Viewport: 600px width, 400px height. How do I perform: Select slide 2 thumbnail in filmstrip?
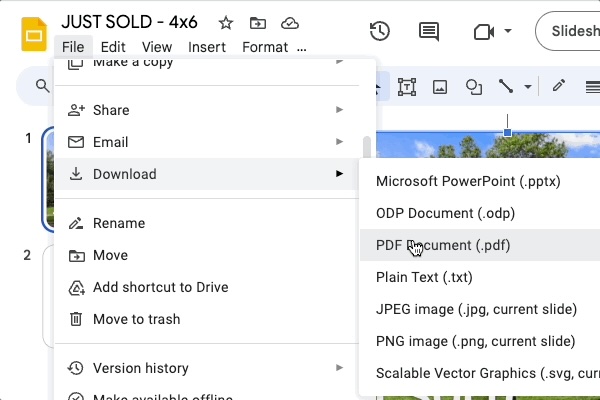point(49,296)
